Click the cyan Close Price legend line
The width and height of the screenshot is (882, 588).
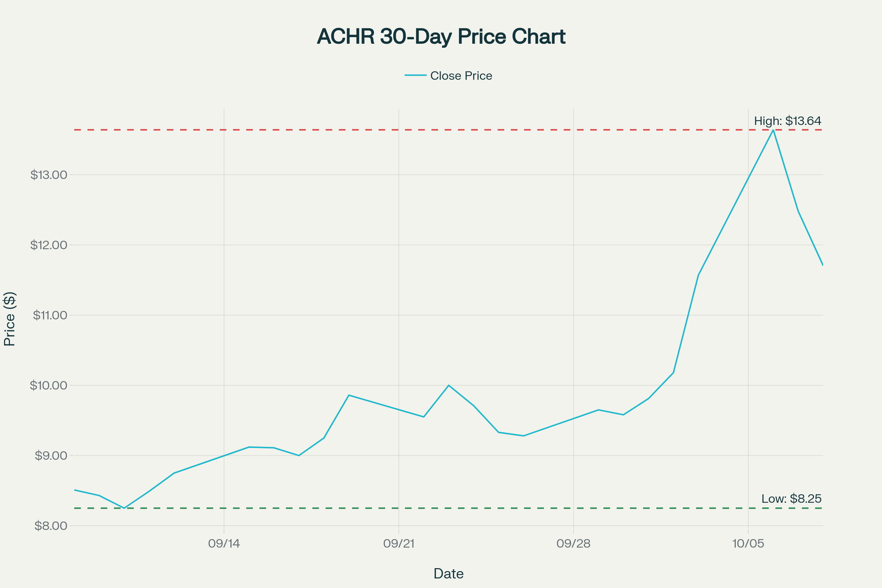416,75
